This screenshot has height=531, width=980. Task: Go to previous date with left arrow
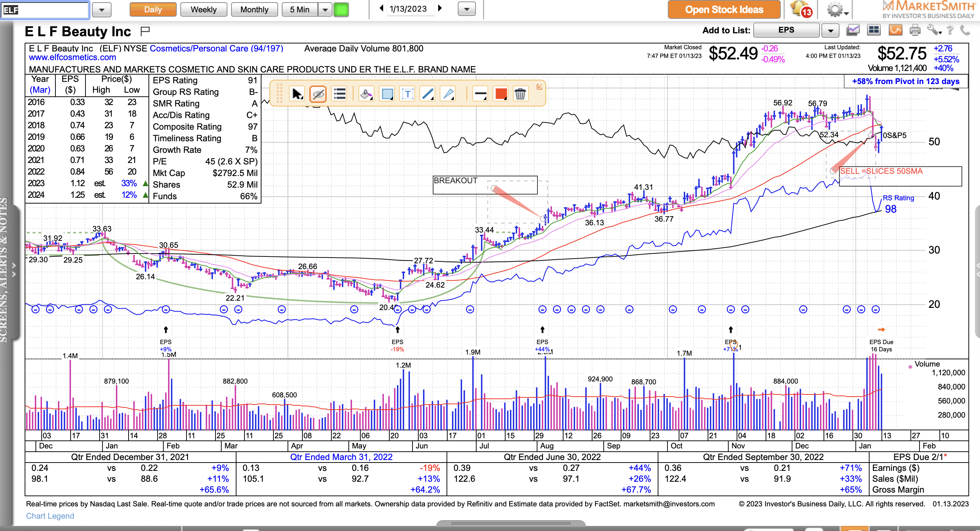tap(381, 8)
